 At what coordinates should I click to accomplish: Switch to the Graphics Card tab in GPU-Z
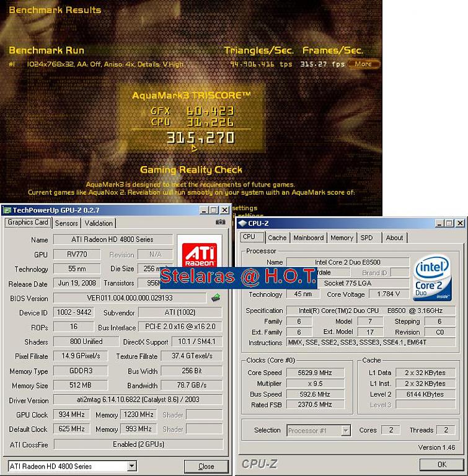click(28, 223)
